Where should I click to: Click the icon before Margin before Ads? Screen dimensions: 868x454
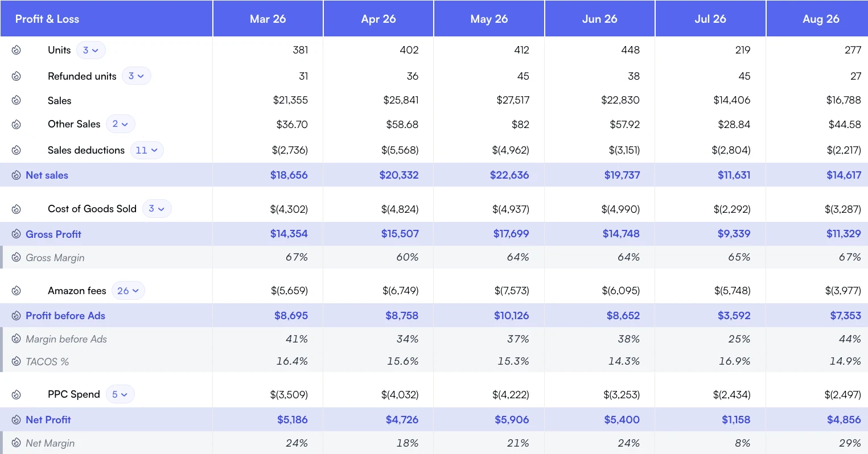click(17, 339)
